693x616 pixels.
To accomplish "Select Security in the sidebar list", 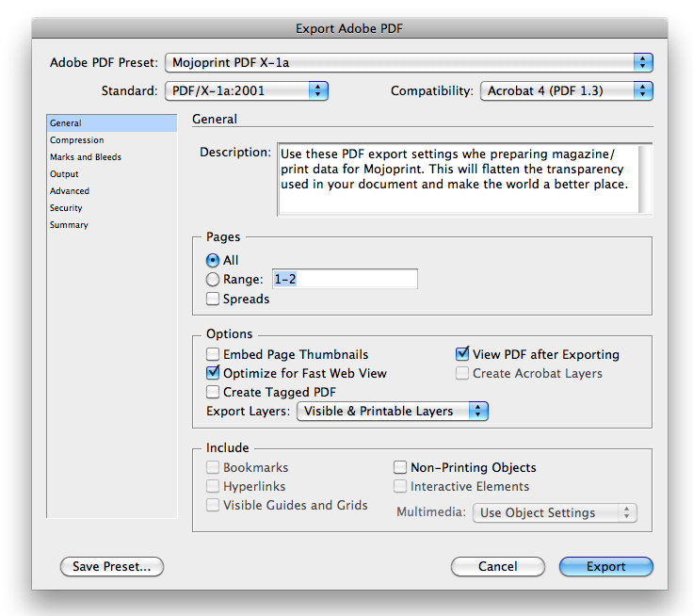I will point(67,208).
